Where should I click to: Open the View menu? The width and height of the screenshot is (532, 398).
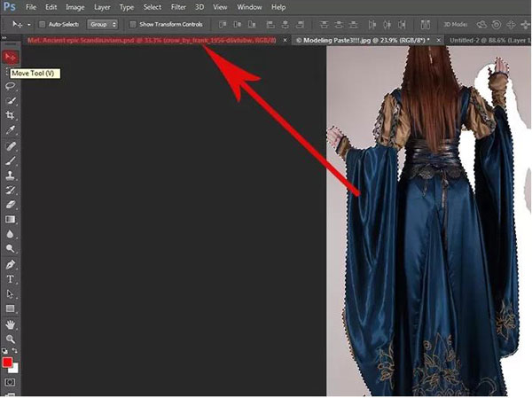tap(220, 7)
